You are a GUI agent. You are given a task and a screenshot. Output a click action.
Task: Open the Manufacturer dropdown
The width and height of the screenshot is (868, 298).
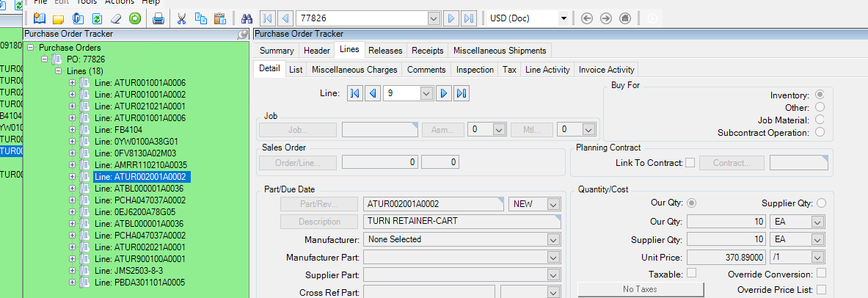(552, 239)
